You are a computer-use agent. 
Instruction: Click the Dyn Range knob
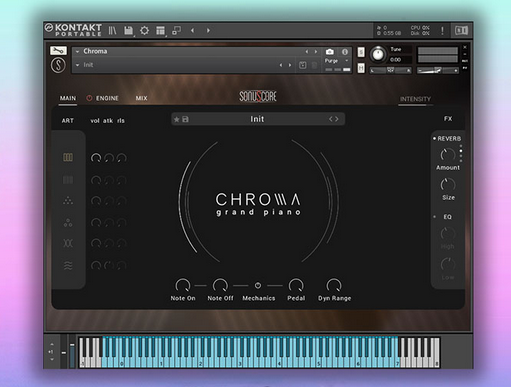334,285
